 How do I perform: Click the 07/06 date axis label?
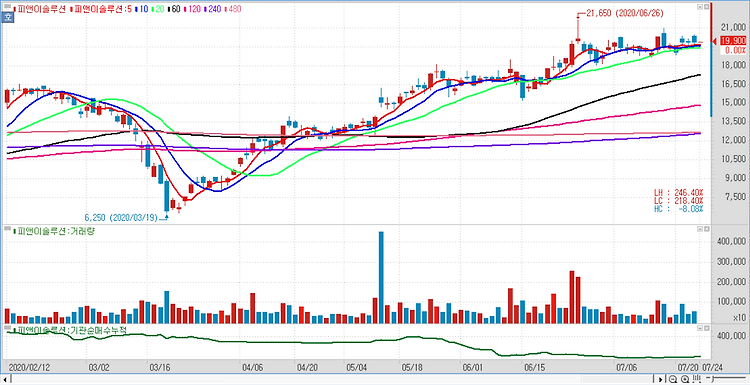pyautogui.click(x=626, y=368)
